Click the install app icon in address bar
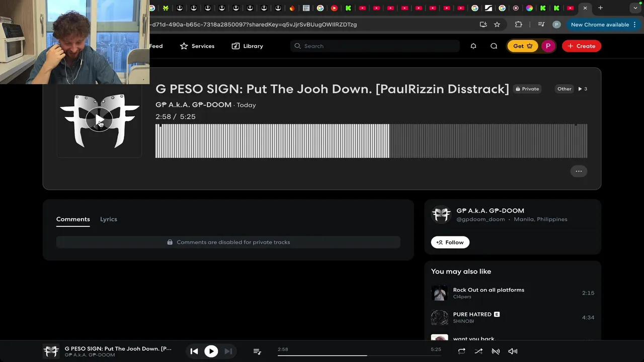Screen dimensions: 644x362 [483, 24]
